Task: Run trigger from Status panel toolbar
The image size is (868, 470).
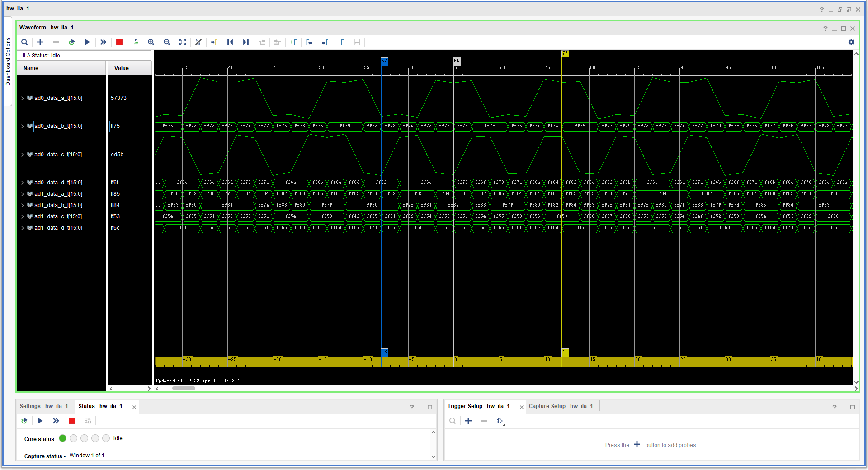Action: (40, 421)
